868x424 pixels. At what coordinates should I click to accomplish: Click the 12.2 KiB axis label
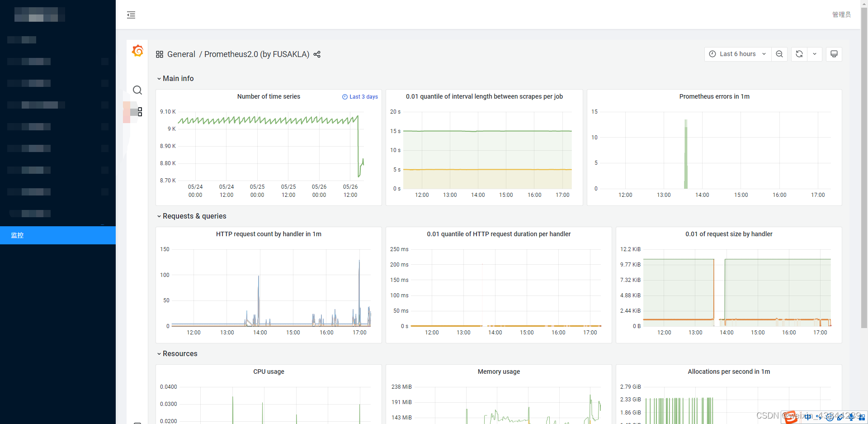(630, 249)
